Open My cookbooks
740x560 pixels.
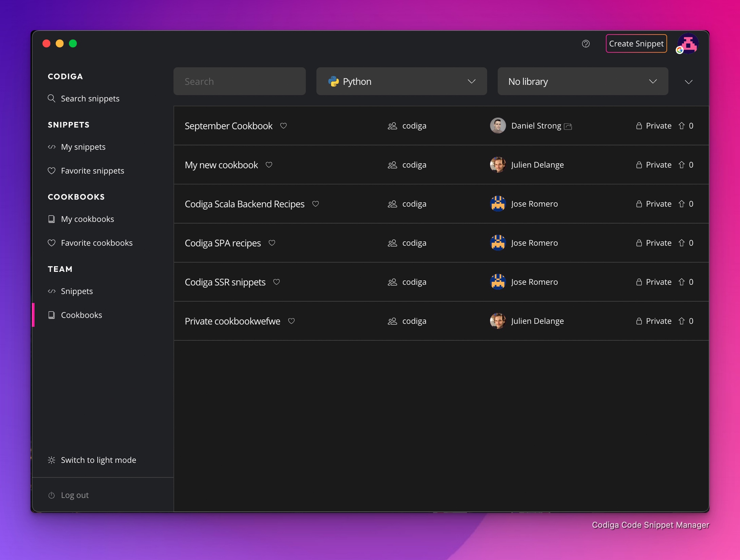click(88, 219)
